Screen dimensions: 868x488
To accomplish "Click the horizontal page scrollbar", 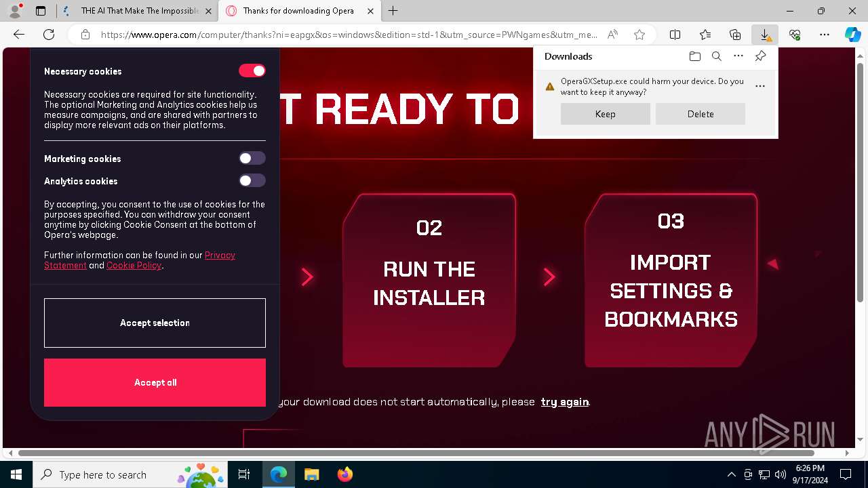I will click(x=416, y=453).
